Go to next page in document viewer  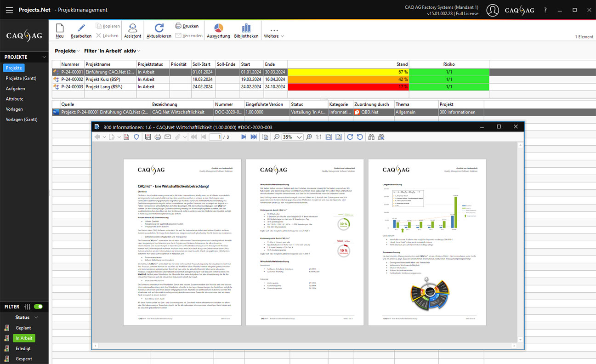[x=244, y=137]
